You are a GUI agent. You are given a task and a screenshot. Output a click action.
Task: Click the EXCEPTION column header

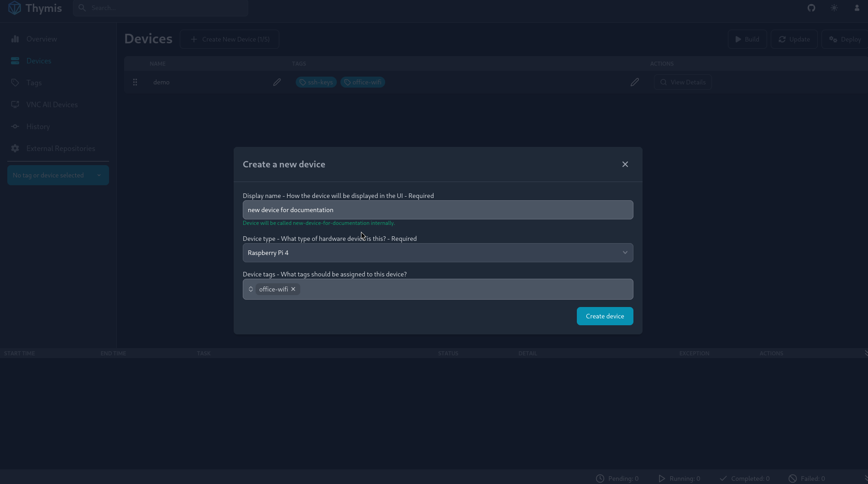694,353
